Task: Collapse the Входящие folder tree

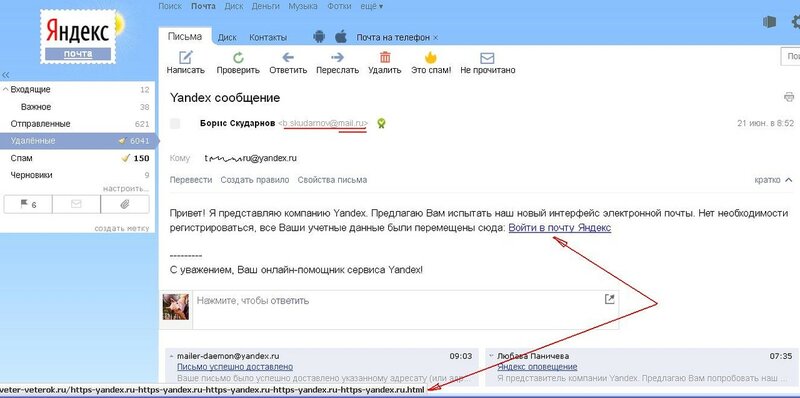Action: [6, 89]
